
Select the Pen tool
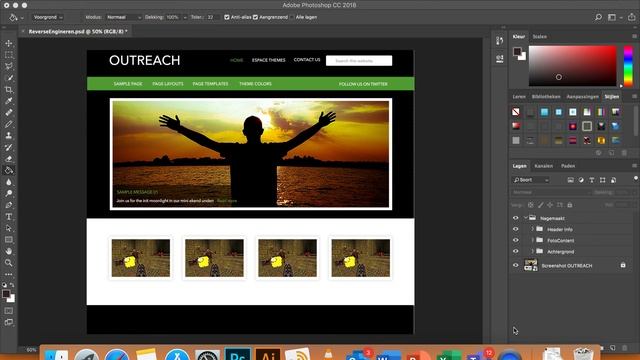tap(9, 205)
